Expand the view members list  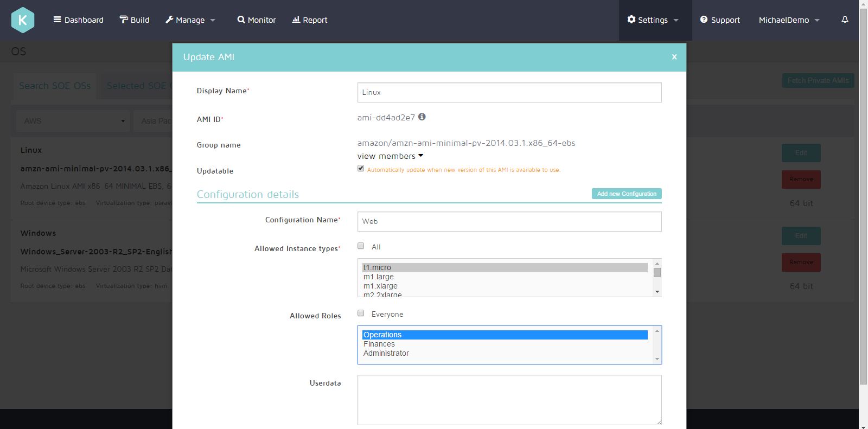coord(390,156)
